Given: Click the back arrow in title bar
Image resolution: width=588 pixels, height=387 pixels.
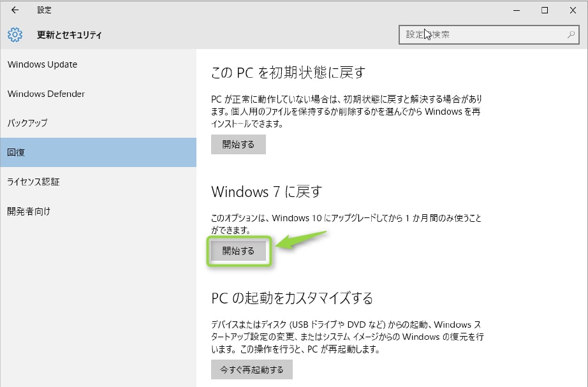Looking at the screenshot, I should (15, 10).
